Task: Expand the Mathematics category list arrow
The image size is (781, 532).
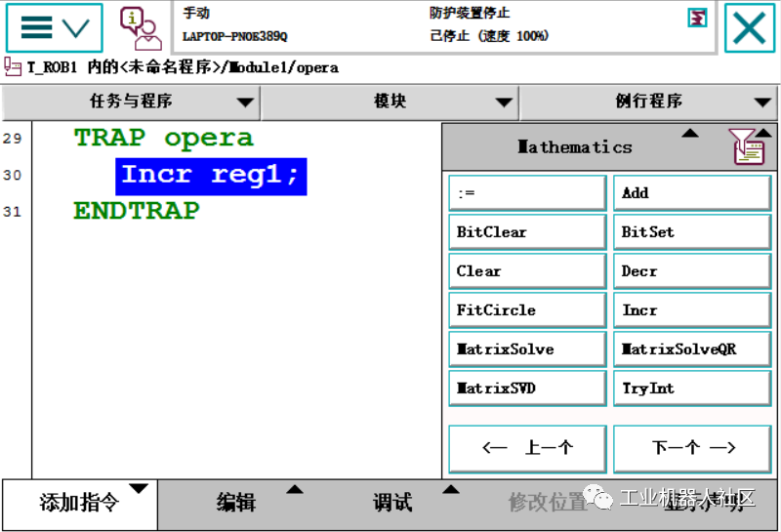Action: point(690,134)
